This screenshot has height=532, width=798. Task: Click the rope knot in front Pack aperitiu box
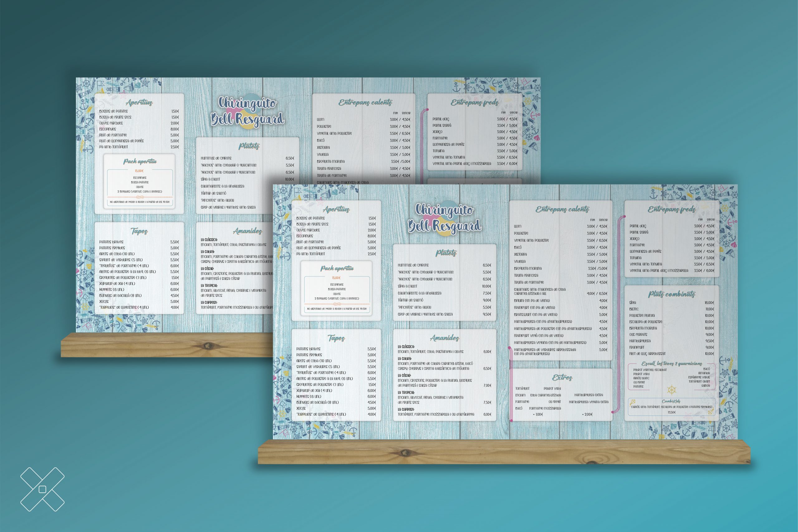pos(337,304)
